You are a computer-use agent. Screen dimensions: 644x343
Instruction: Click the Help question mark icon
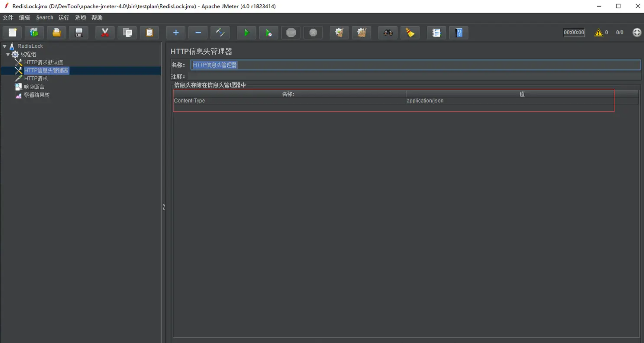tap(458, 32)
